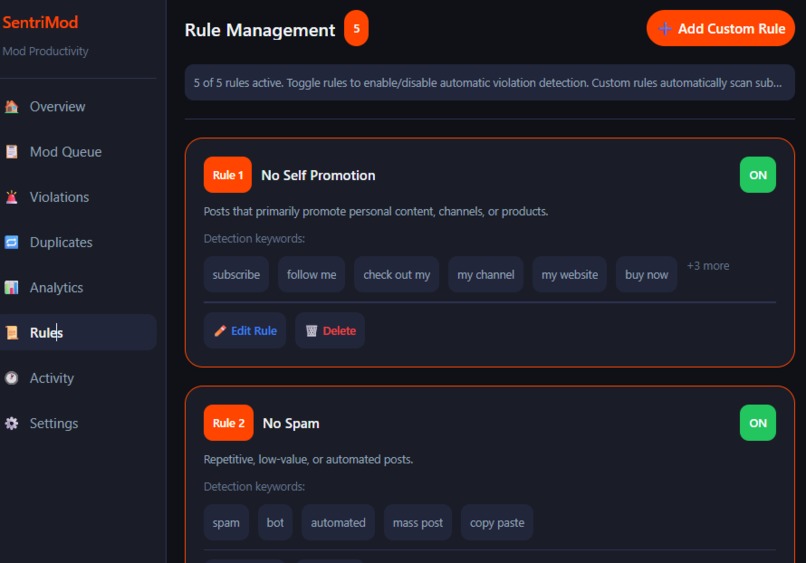Click the 'my website' keyword chip
806x563 pixels.
[x=570, y=275]
